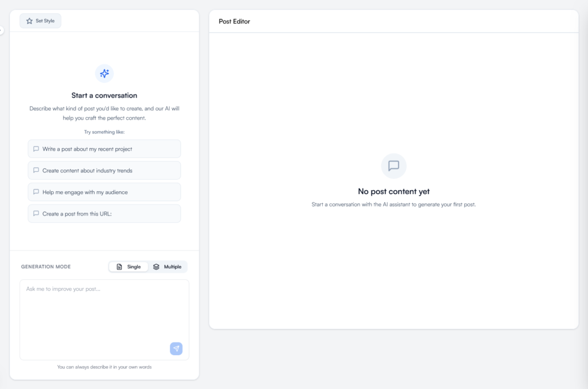Switch to Multiple generation mode

tap(168, 266)
